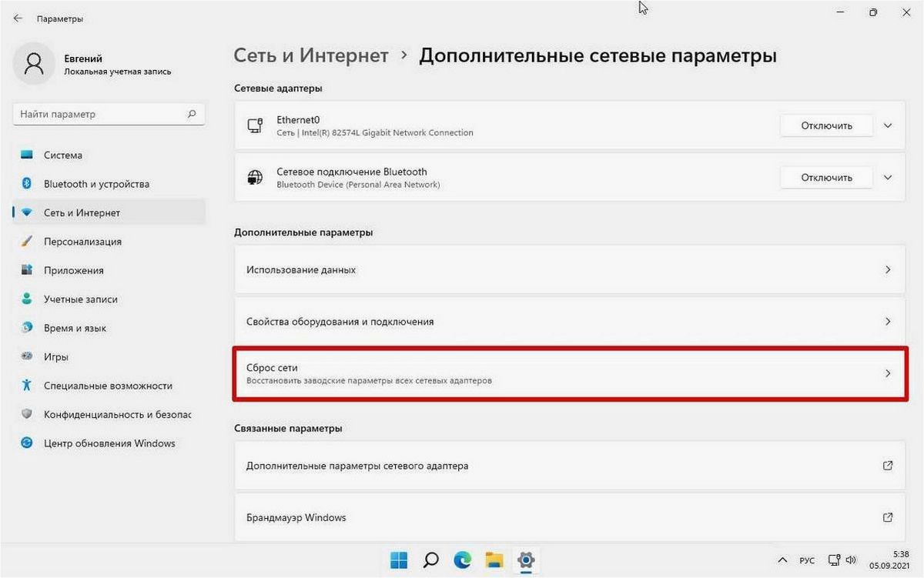Select Игры in sidebar

(x=109, y=357)
